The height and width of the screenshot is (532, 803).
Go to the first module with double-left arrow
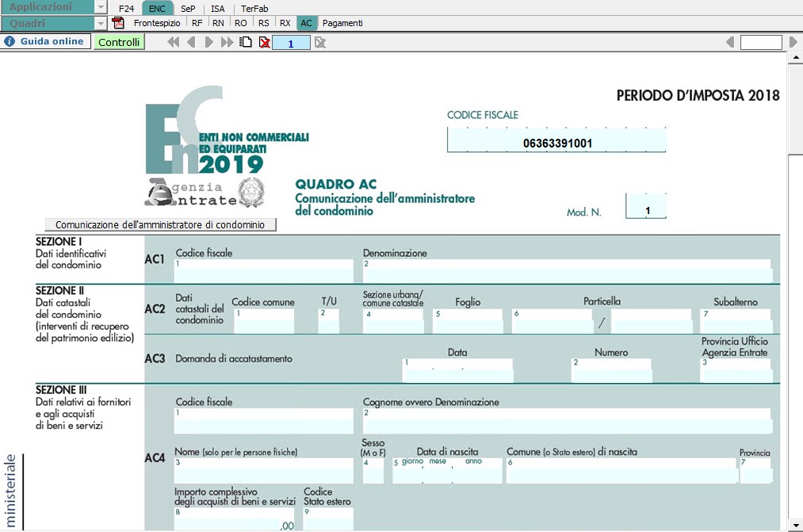(x=173, y=42)
